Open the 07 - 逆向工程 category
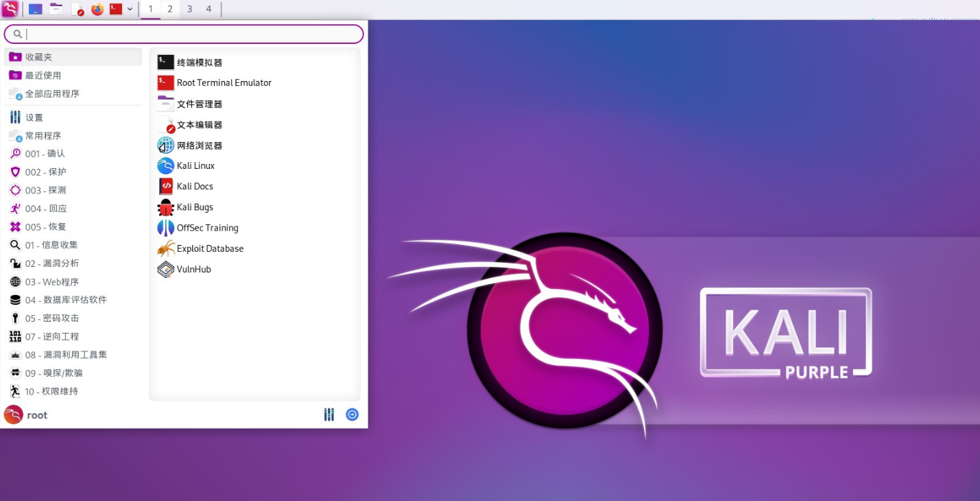Viewport: 980px width, 501px height. [73, 336]
